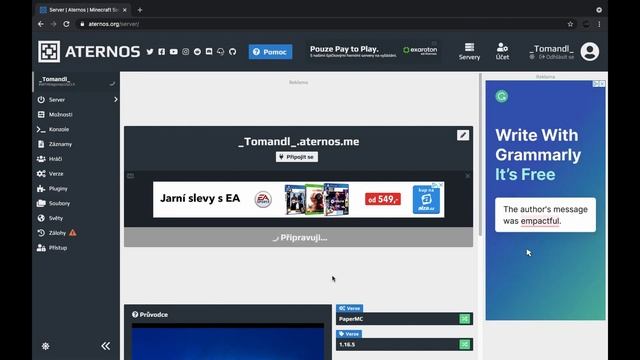Open the Aternos Facebook page

162,52
